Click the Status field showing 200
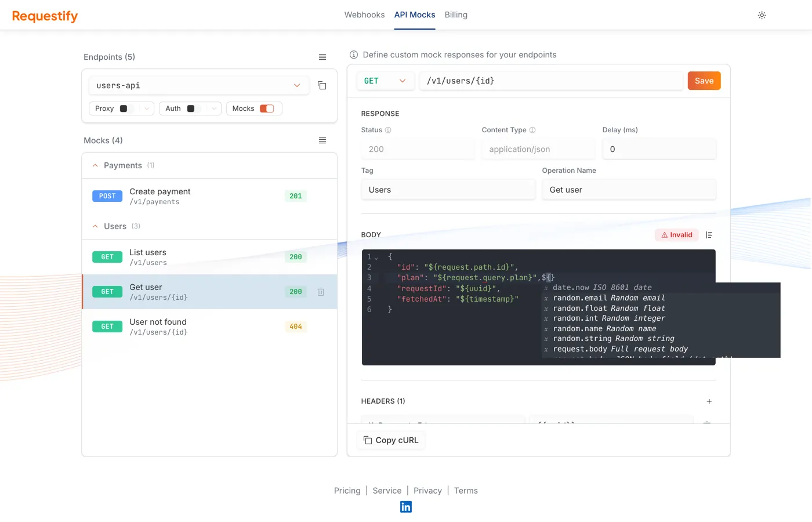Image resolution: width=812 pixels, height=522 pixels. pyautogui.click(x=418, y=149)
